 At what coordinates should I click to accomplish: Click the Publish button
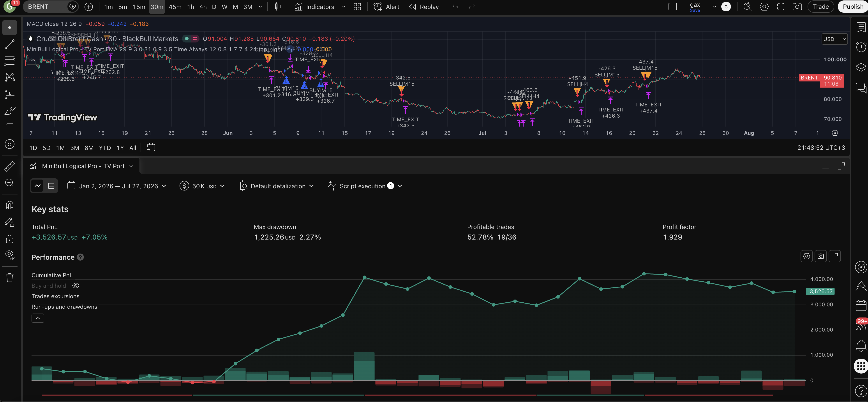coord(852,7)
